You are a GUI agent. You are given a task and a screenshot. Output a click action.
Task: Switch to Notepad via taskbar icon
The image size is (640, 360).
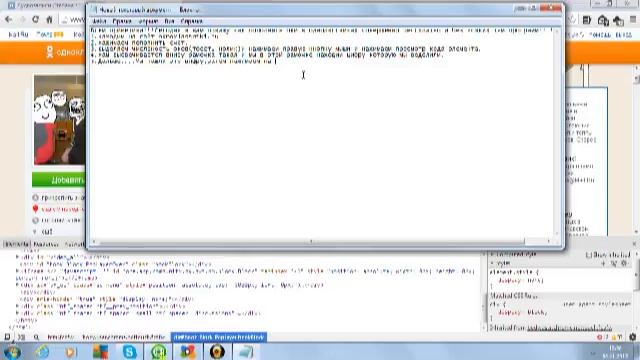click(x=246, y=351)
